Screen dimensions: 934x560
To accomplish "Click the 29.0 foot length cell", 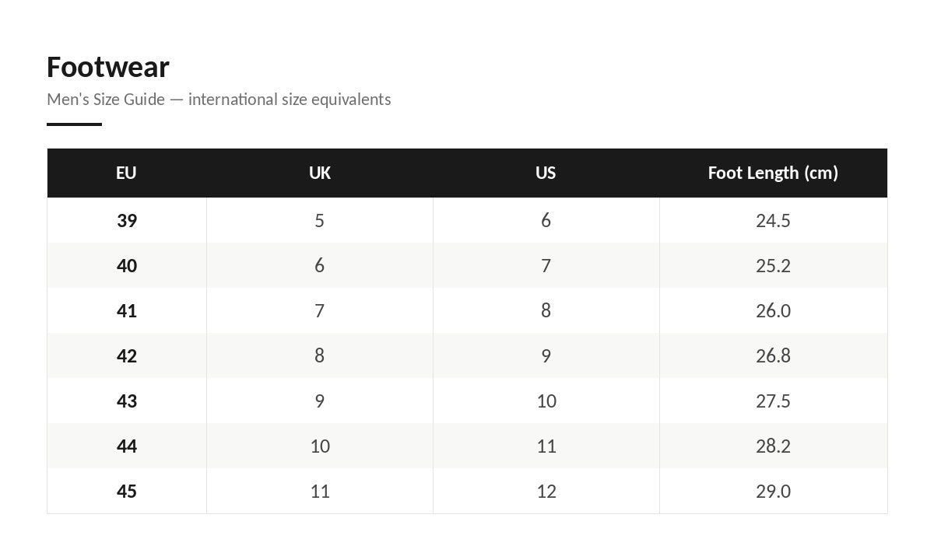I will pos(773,491).
